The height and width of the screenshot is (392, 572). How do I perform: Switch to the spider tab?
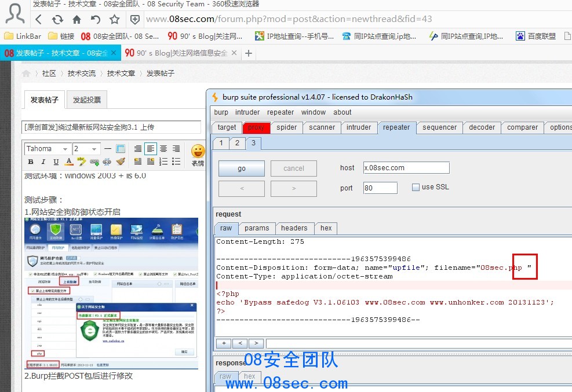pyautogui.click(x=287, y=127)
